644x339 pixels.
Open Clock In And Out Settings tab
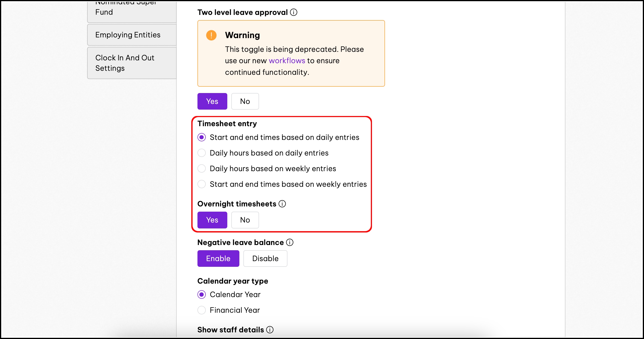click(x=132, y=63)
